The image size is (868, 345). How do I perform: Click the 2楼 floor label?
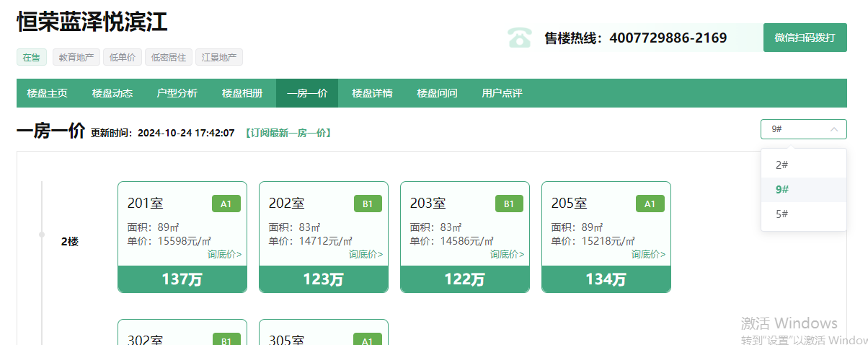pyautogui.click(x=70, y=242)
